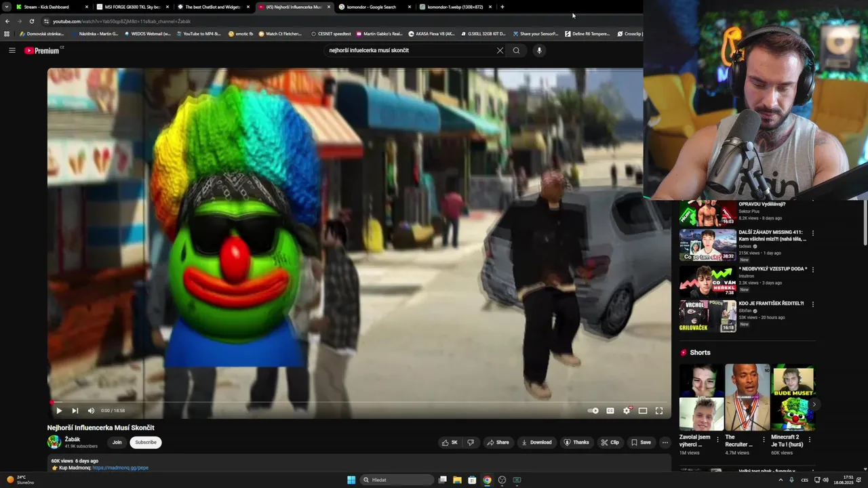Click the taskbar Hledat search box
Image resolution: width=868 pixels, height=488 pixels.
(x=397, y=480)
